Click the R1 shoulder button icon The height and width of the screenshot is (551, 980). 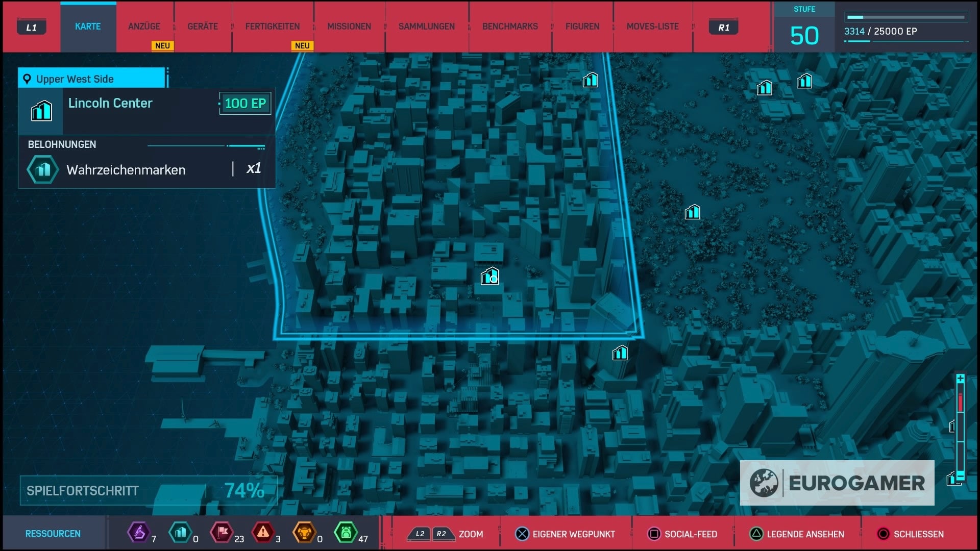pyautogui.click(x=724, y=27)
